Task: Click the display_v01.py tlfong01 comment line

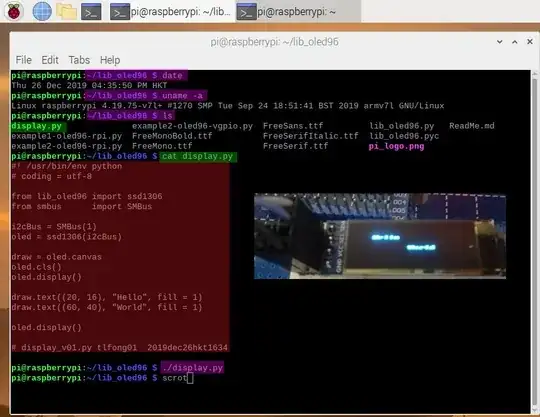Action: [119, 348]
